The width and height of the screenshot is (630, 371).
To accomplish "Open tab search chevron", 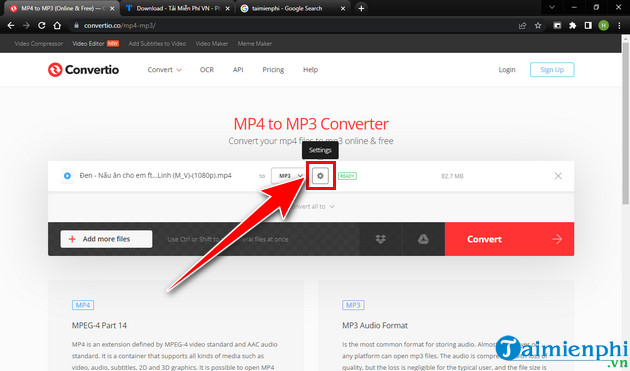I will pos(552,7).
